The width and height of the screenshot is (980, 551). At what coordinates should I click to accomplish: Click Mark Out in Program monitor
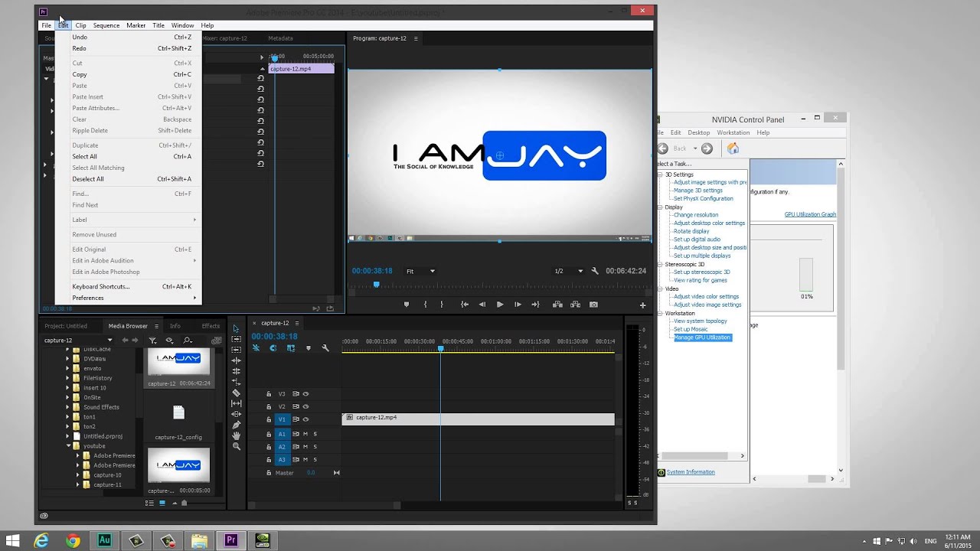(442, 305)
